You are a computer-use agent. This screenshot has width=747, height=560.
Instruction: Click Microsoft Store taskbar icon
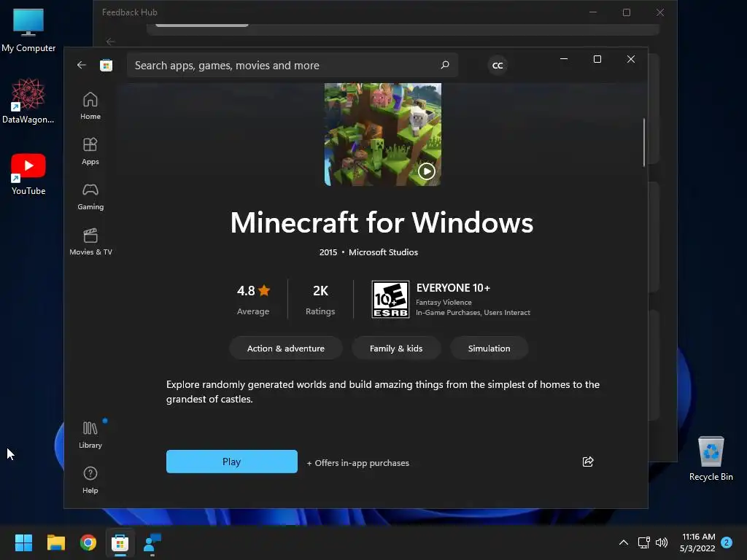click(120, 542)
